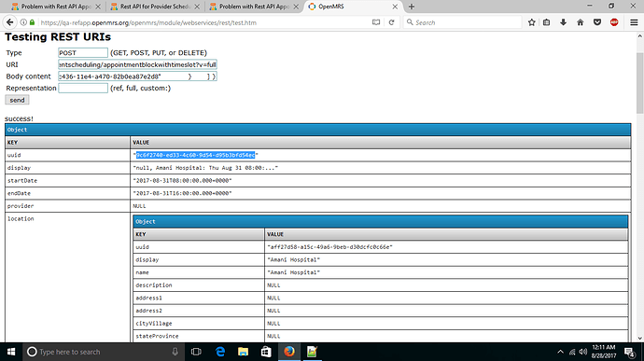Click the provider NULL value
Viewport: 644px width, 361px height.
(x=139, y=206)
